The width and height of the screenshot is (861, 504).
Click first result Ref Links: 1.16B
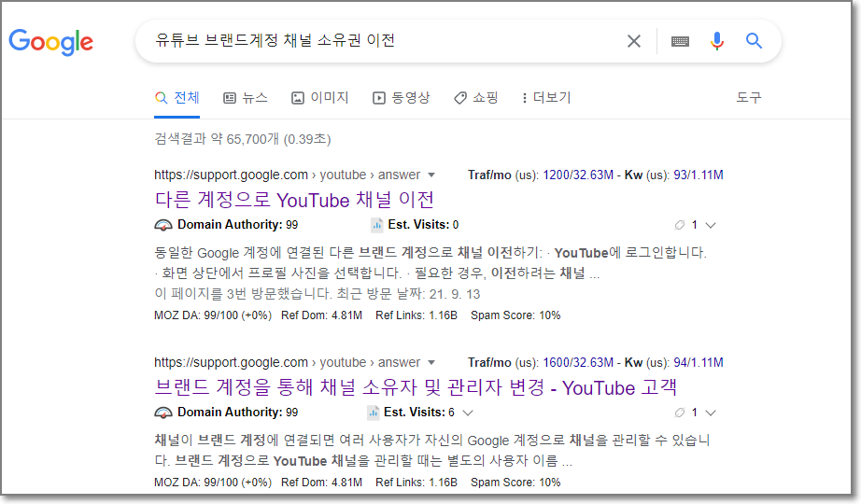point(416,315)
